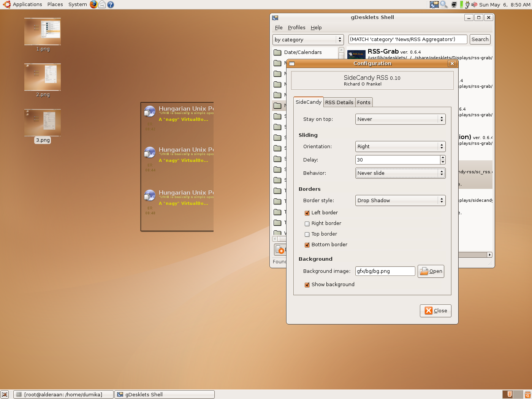
Task: Open the Profiles menu
Action: click(x=296, y=27)
